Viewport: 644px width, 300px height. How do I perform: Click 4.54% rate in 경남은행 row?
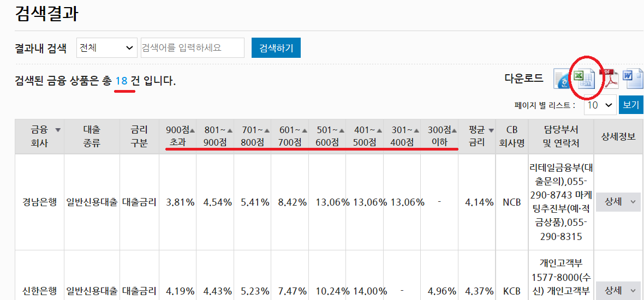tap(217, 202)
